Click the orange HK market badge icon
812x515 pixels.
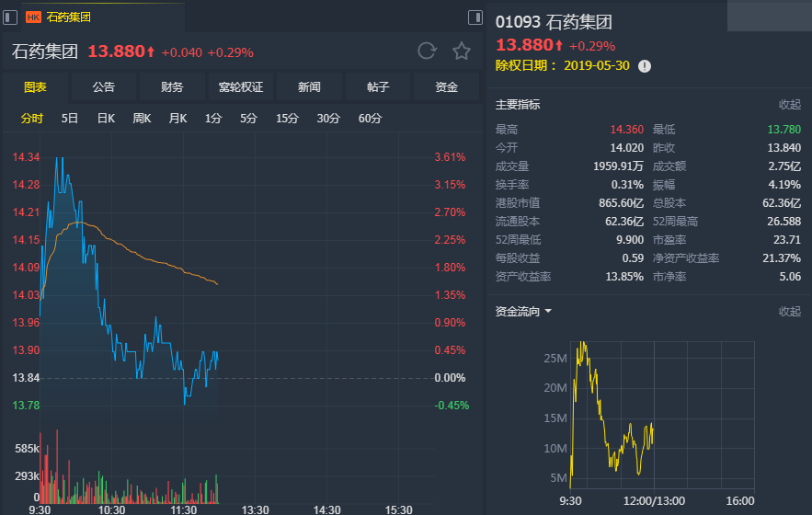click(33, 17)
